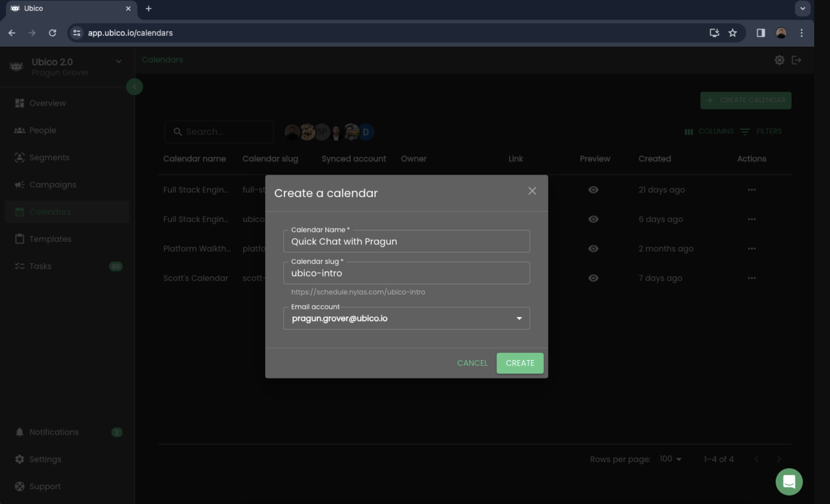
Task: Open the Email account dropdown
Action: (406, 318)
